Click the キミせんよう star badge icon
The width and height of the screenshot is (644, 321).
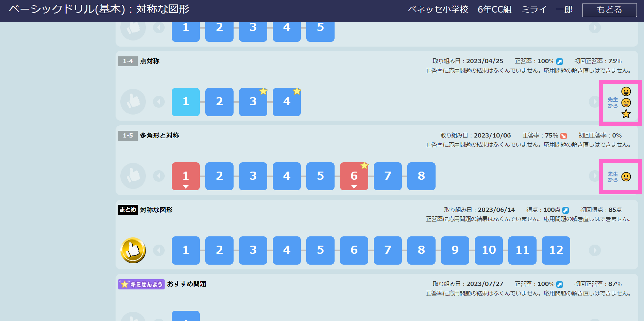tap(125, 284)
